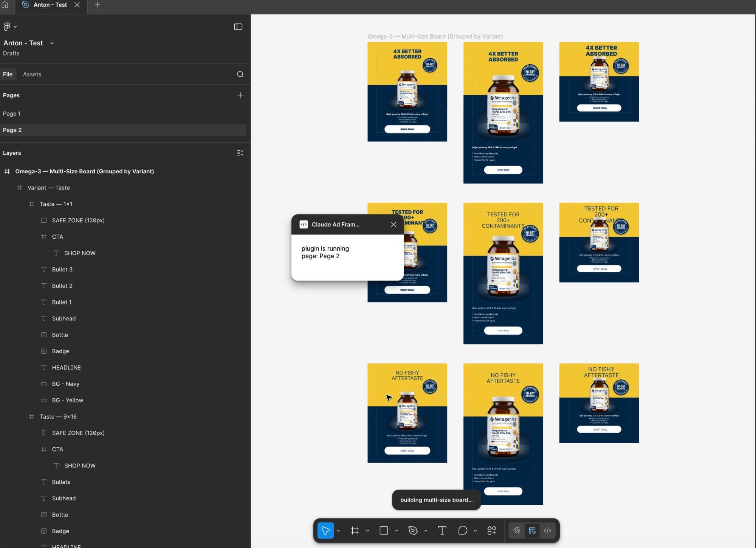Switch to Dev Mode toggle
Viewport: 756px width, 548px height.
[547, 531]
